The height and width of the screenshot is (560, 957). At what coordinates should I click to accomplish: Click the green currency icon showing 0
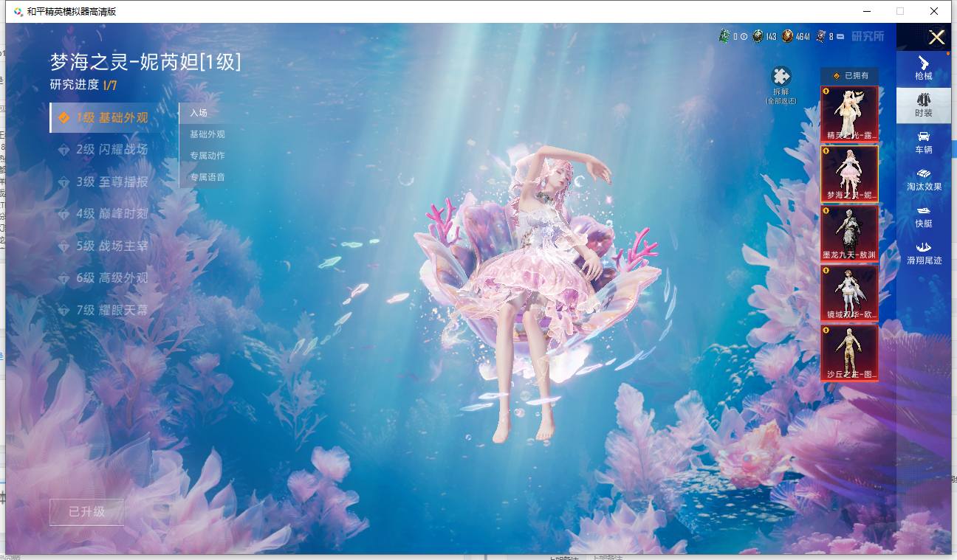pyautogui.click(x=724, y=36)
